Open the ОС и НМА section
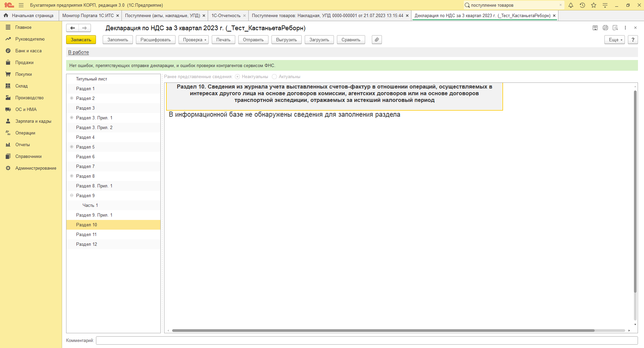 coord(31,110)
